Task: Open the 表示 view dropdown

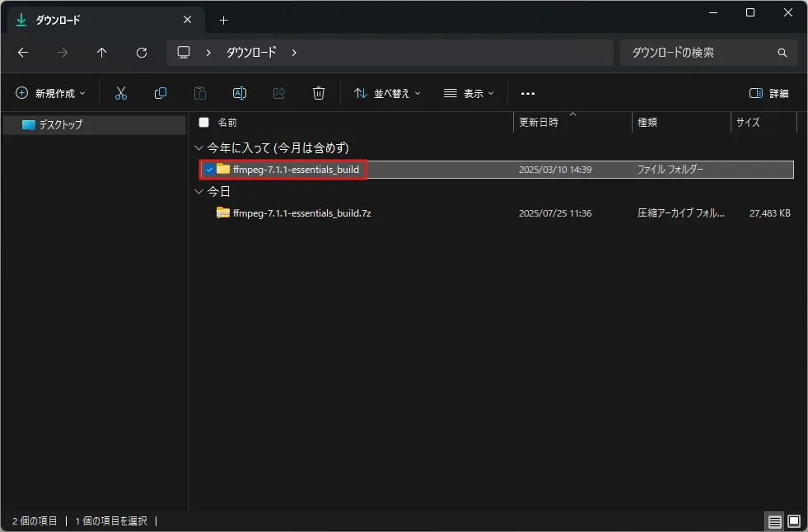Action: [x=469, y=93]
